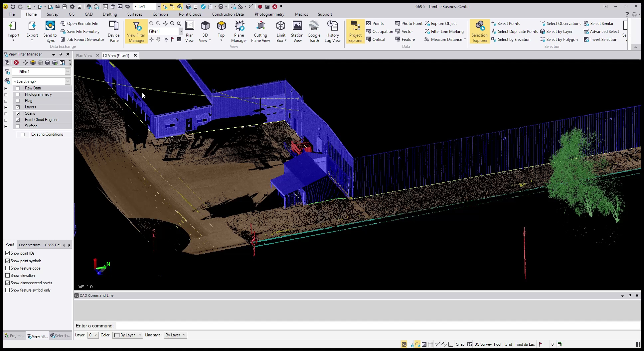Open Station View
This screenshot has width=644, height=351.
click(297, 32)
